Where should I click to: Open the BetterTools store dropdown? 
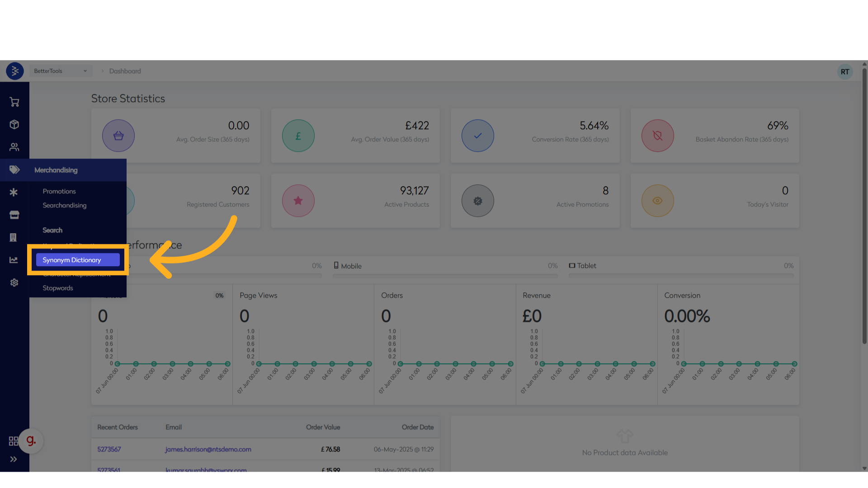click(x=60, y=71)
